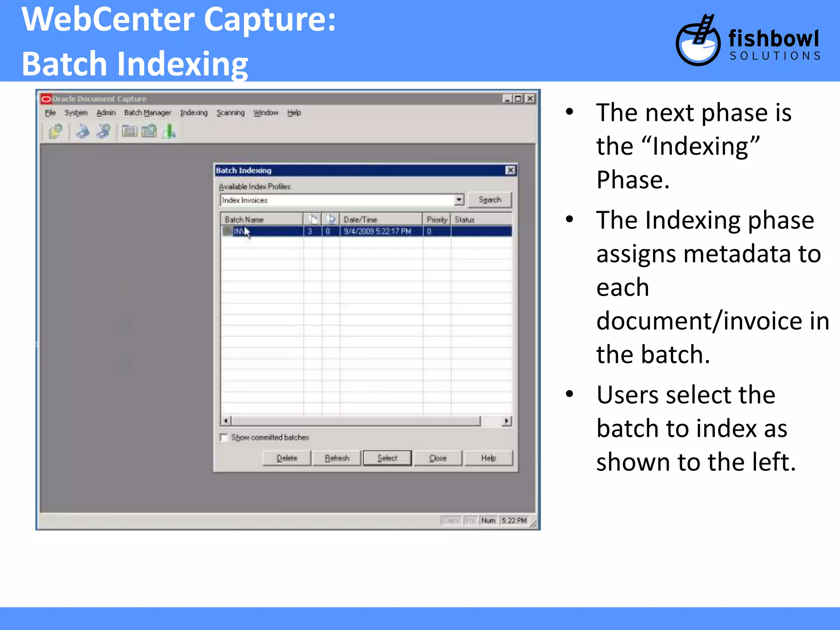Image resolution: width=840 pixels, height=630 pixels.
Task: Click the batch manager folder-gear toolbar icon
Action: [x=55, y=132]
